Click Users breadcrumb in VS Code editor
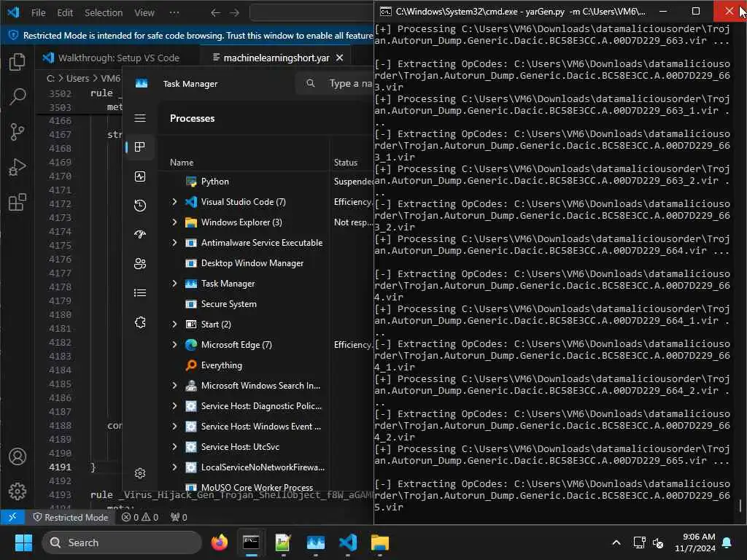This screenshot has height=560, width=747. pos(77,78)
